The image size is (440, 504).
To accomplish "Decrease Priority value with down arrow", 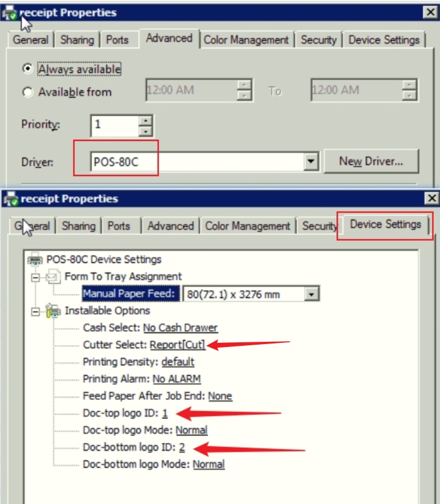I will (x=145, y=131).
